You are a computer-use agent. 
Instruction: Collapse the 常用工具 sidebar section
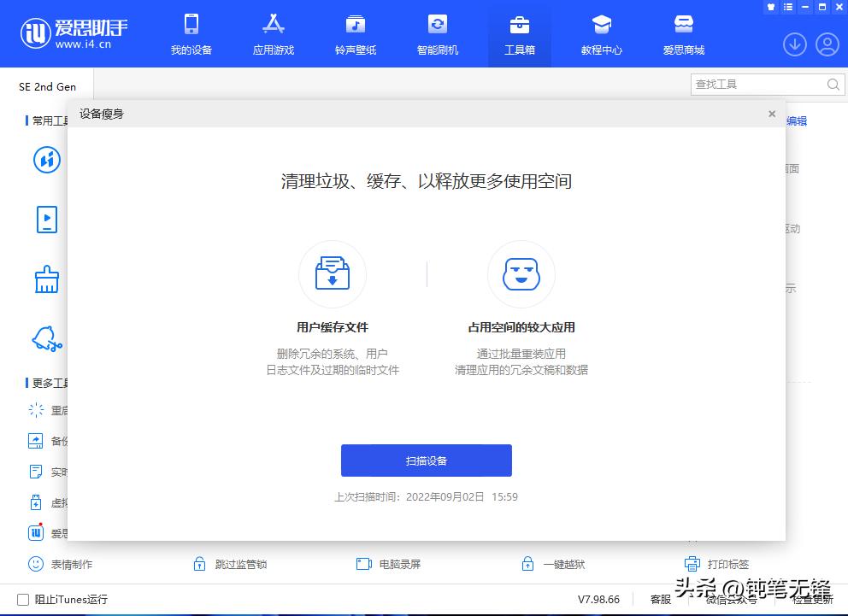[x=43, y=120]
